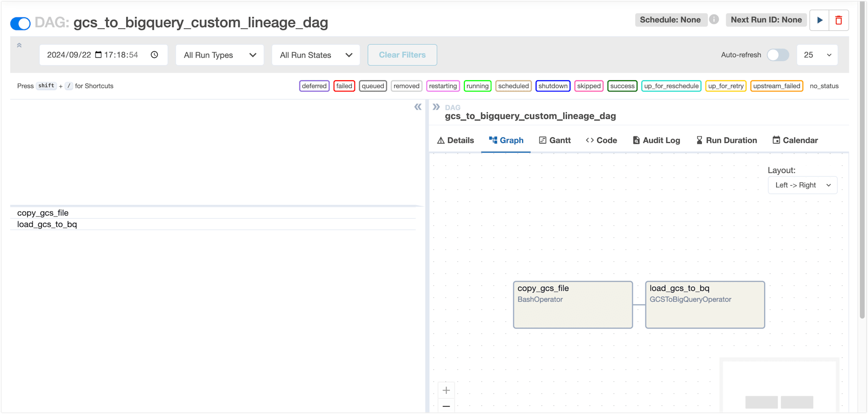This screenshot has height=414, width=868.
Task: View the Run Duration tab
Action: point(727,140)
